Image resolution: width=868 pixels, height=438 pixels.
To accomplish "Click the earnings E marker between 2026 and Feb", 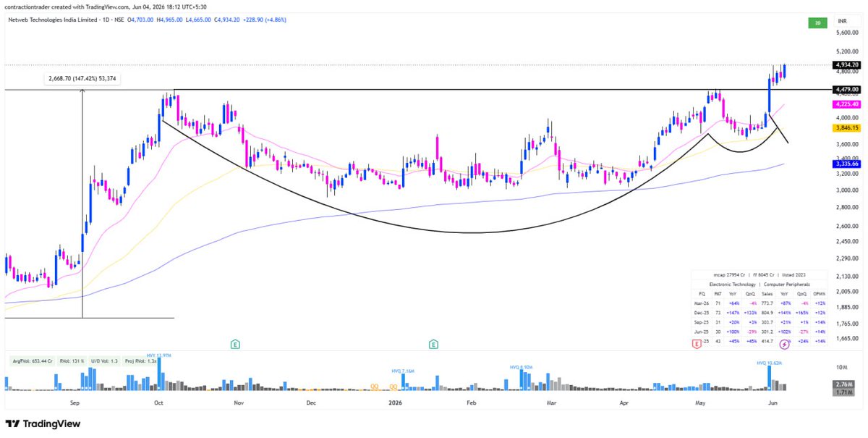I will 434,345.
